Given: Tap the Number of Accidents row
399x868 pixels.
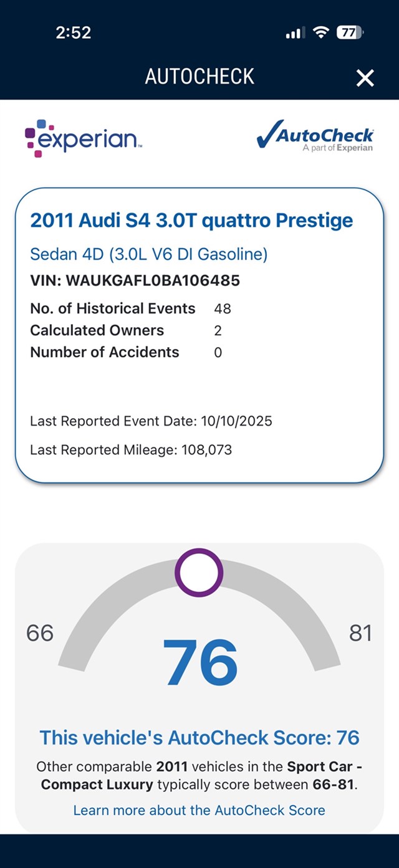Looking at the screenshot, I should 125,352.
